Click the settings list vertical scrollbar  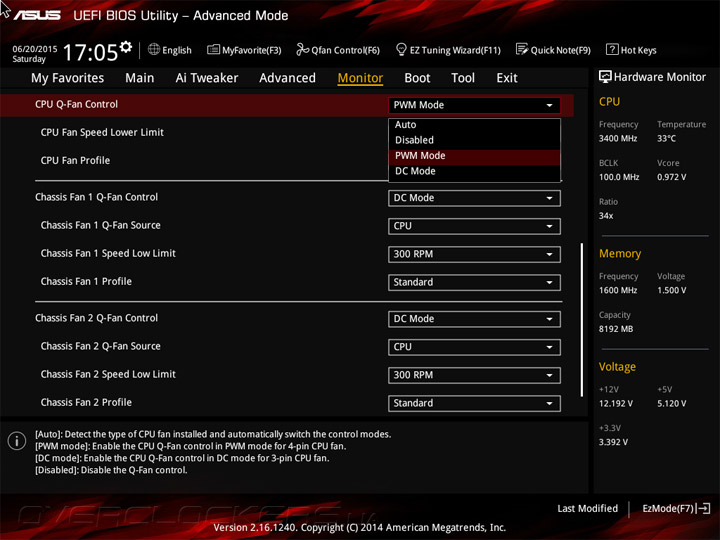click(582, 320)
